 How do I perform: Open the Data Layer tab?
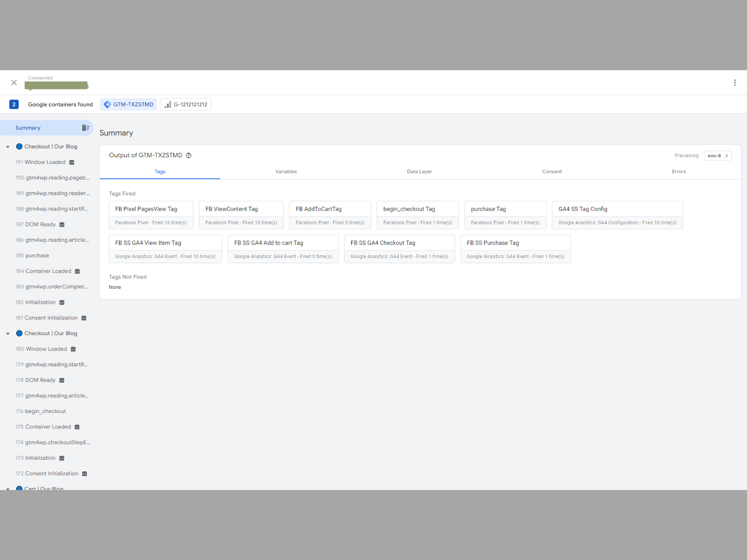tap(419, 171)
